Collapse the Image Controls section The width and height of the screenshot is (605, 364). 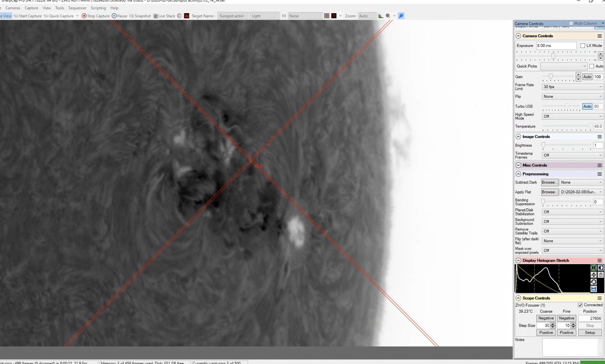[x=518, y=137]
